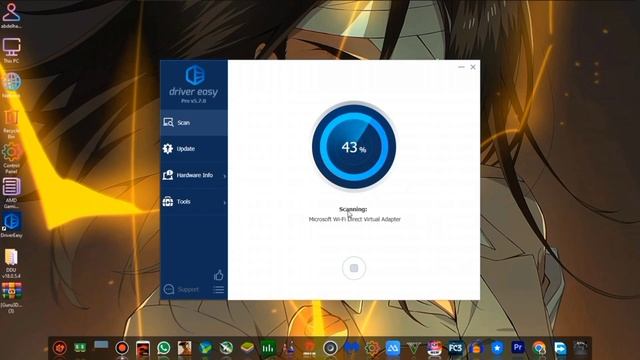Open the Recycle Bin desktop icon
This screenshot has width=640, height=360.
(11, 124)
